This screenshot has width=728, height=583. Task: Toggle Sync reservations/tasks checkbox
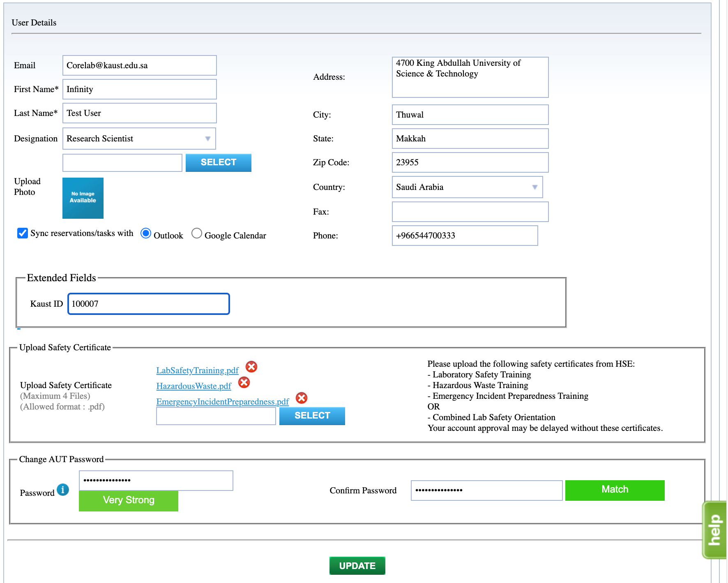pos(23,233)
